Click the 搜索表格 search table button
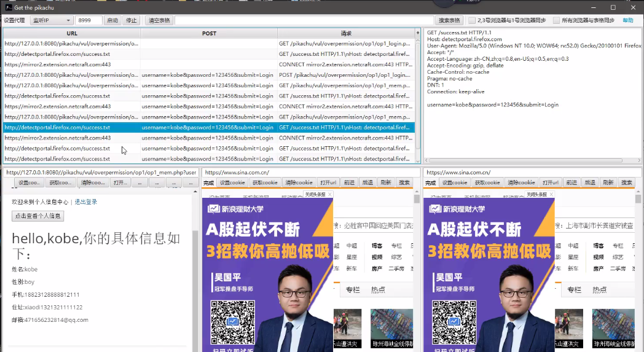 tap(449, 20)
